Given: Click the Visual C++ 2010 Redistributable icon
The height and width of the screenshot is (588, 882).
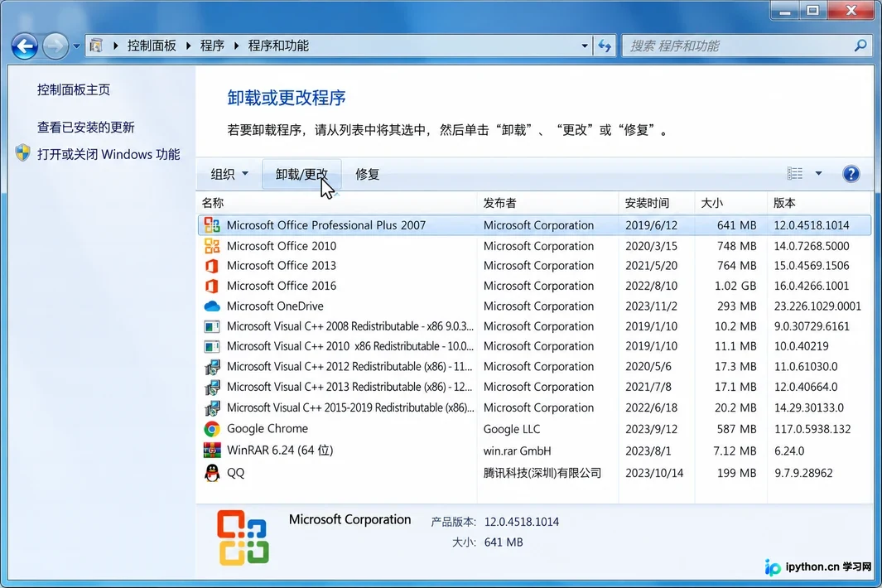Looking at the screenshot, I should click(x=212, y=346).
